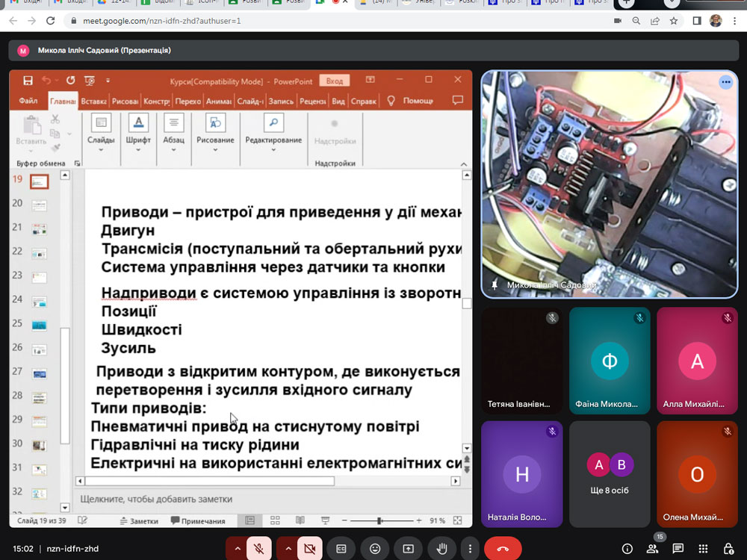The image size is (747, 560).
Task: Unmute the microphone
Action: click(x=259, y=549)
